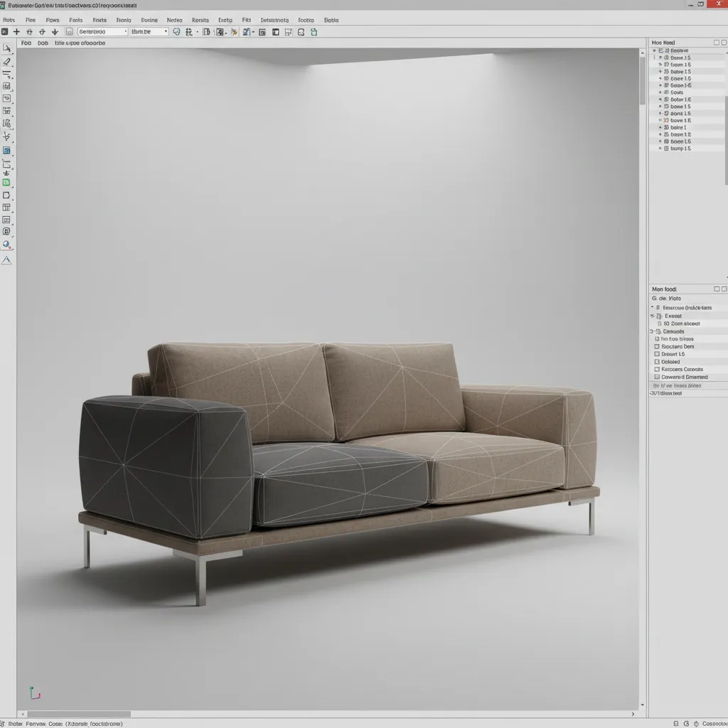Select the right tan back cushion

pyautogui.click(x=395, y=390)
